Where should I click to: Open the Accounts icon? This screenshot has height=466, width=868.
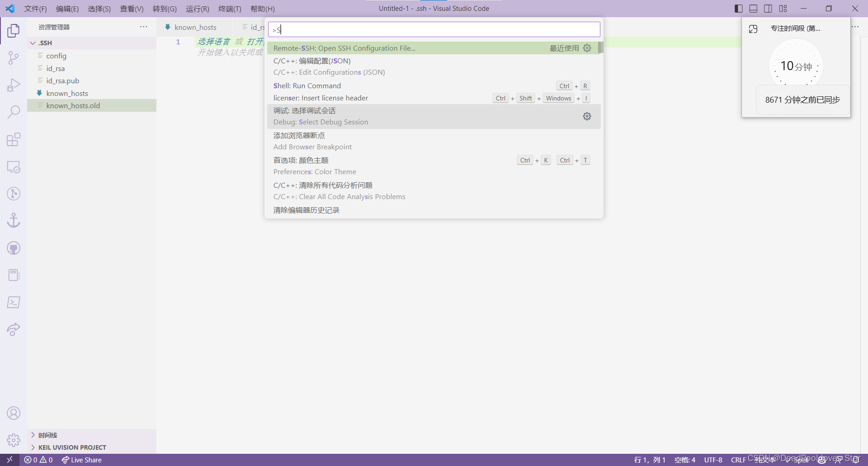coord(14,413)
